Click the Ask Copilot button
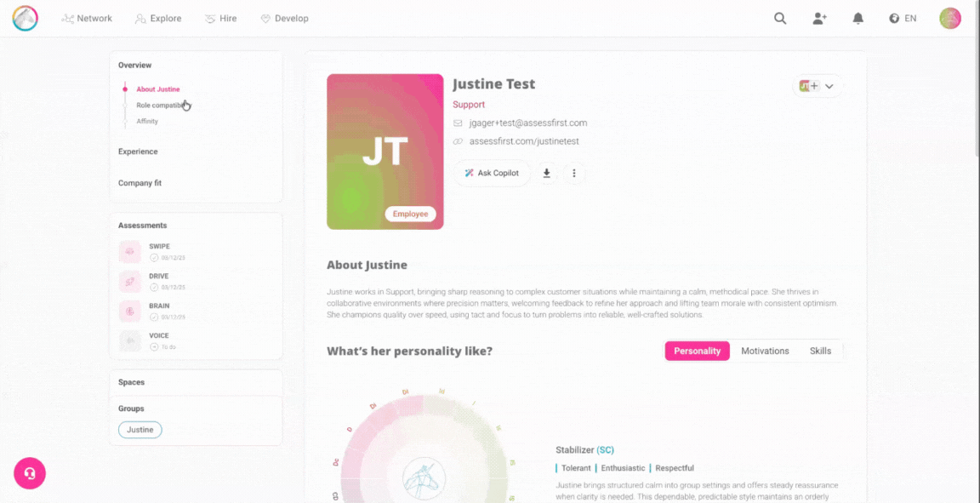Viewport: 980px width, 503px height. (492, 174)
